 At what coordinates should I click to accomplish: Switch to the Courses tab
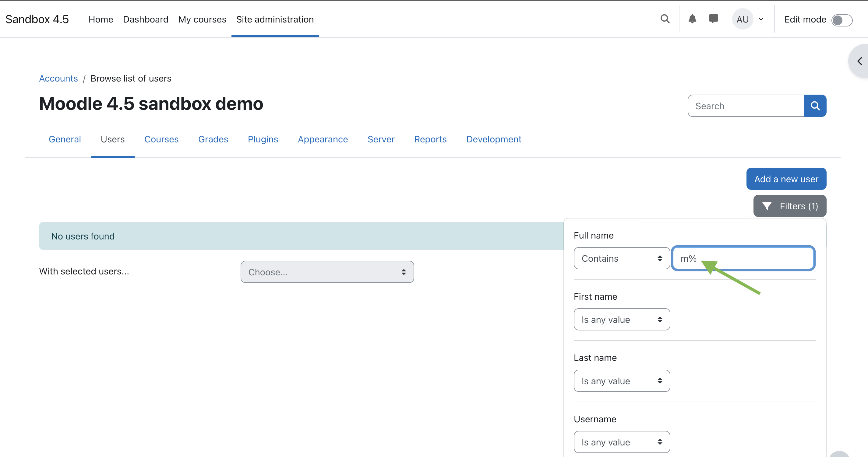(161, 139)
